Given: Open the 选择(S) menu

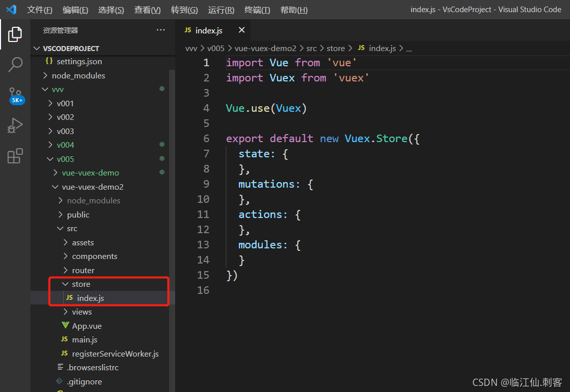Looking at the screenshot, I should tap(111, 10).
